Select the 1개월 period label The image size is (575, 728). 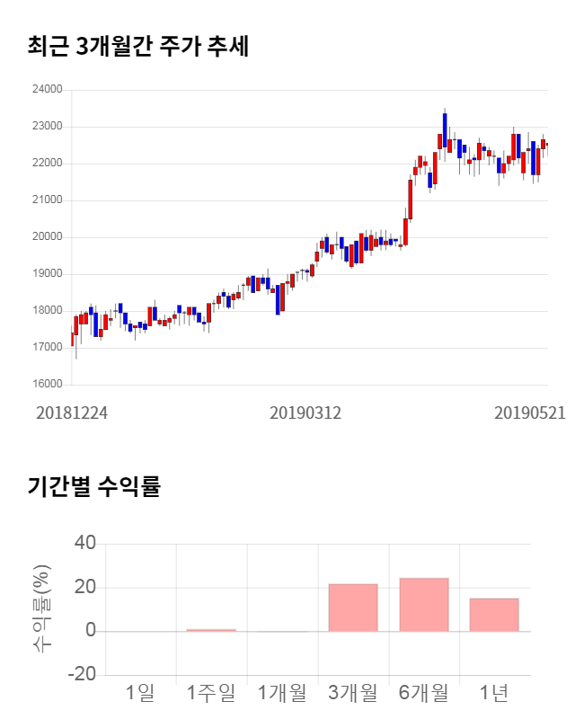coord(282,693)
